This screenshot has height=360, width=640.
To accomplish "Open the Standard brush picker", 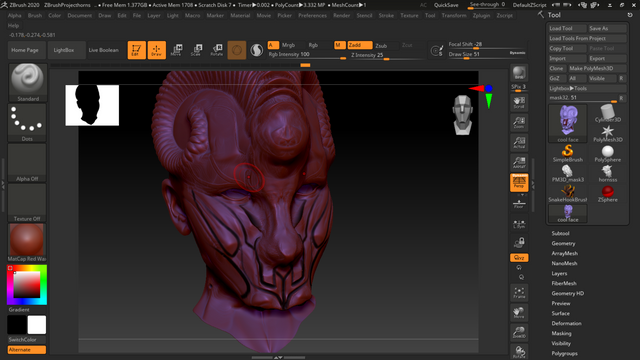I will tap(27, 82).
